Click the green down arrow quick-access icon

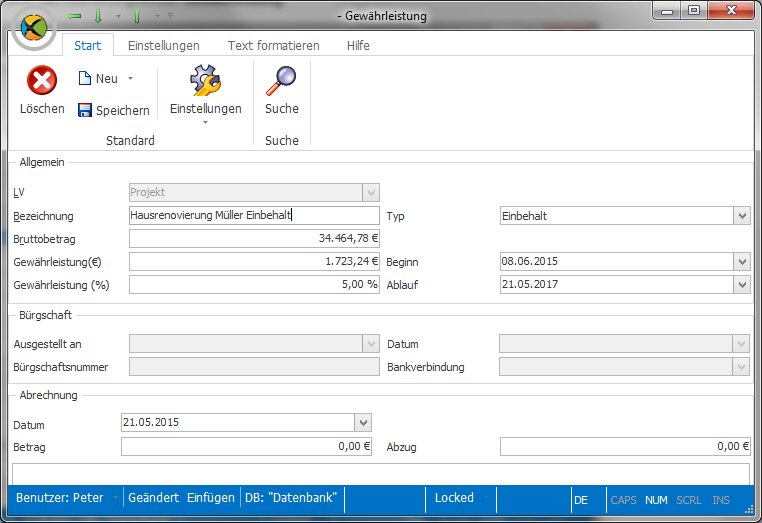(98, 16)
